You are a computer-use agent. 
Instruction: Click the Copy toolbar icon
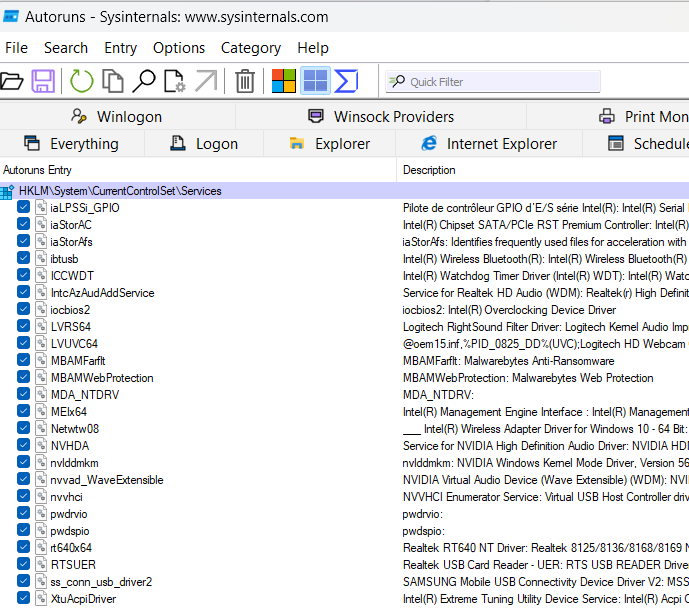113,81
